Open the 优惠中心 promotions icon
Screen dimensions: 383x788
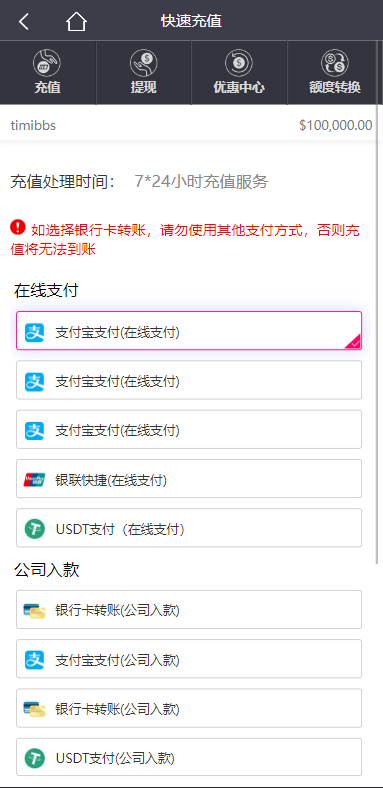click(239, 73)
